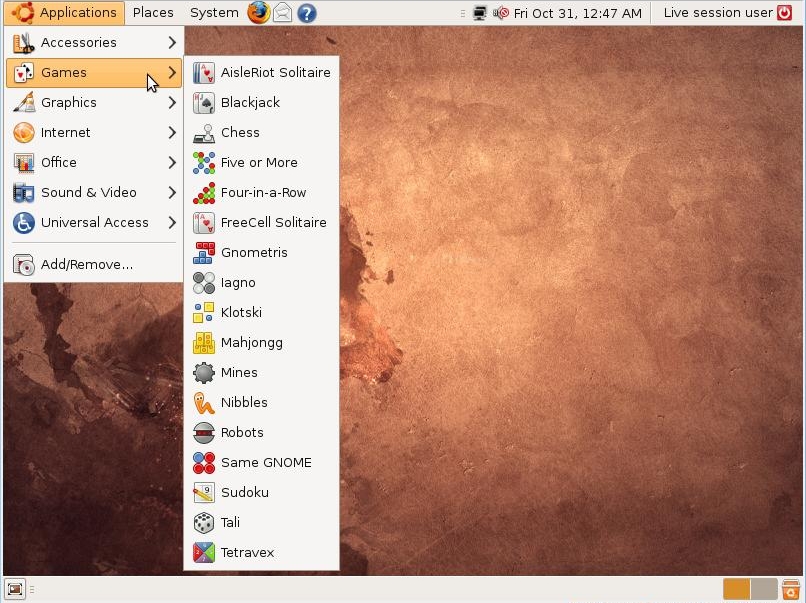The width and height of the screenshot is (806, 603).
Task: Open the Five or More icon
Action: (204, 162)
